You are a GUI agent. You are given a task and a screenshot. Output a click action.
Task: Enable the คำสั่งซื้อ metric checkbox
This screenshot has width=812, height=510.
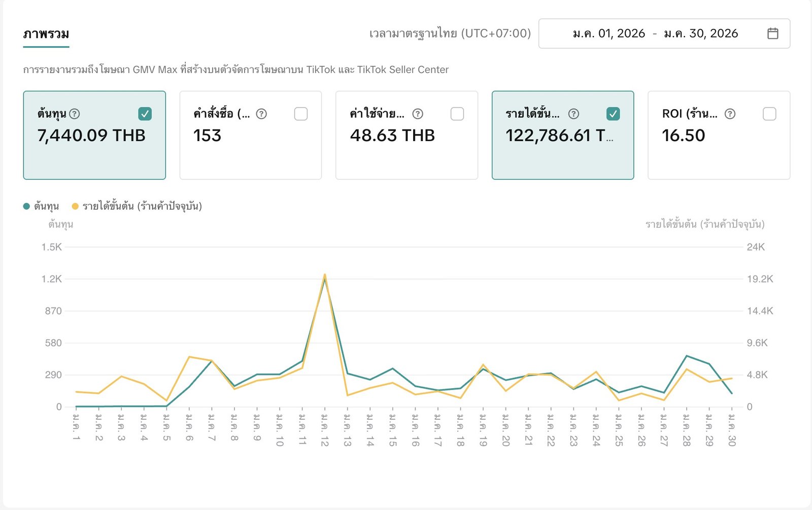[x=301, y=114]
